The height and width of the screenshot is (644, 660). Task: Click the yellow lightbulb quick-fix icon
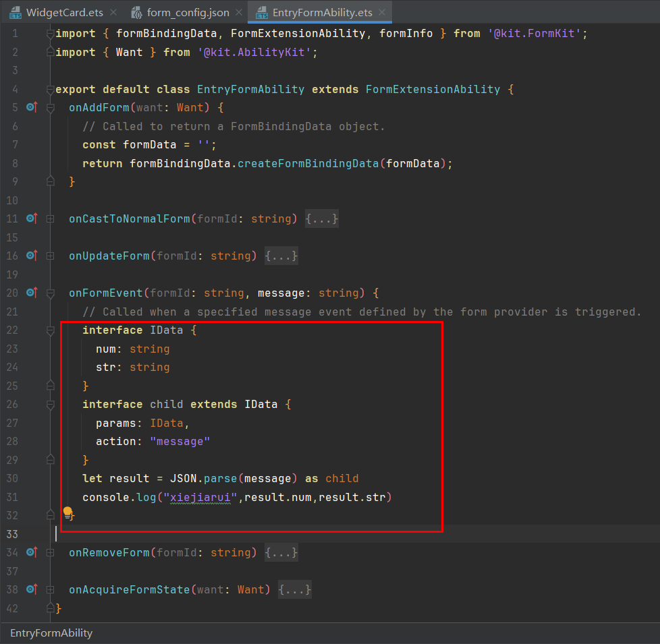click(x=67, y=513)
